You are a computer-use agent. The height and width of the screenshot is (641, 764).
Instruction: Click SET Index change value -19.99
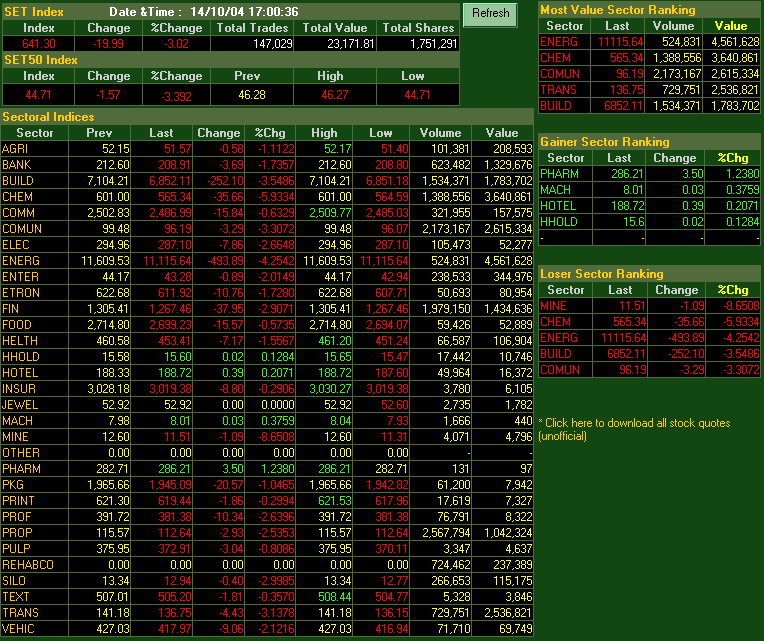click(x=108, y=44)
